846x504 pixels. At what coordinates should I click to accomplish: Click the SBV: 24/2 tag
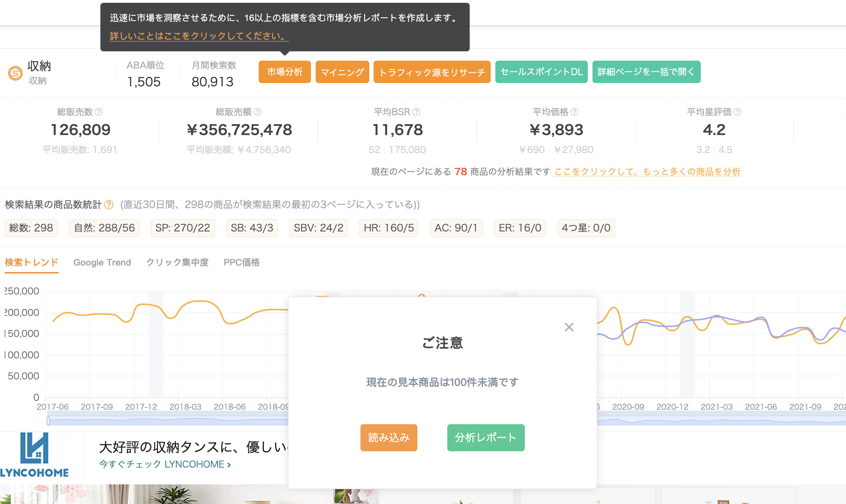tap(318, 228)
